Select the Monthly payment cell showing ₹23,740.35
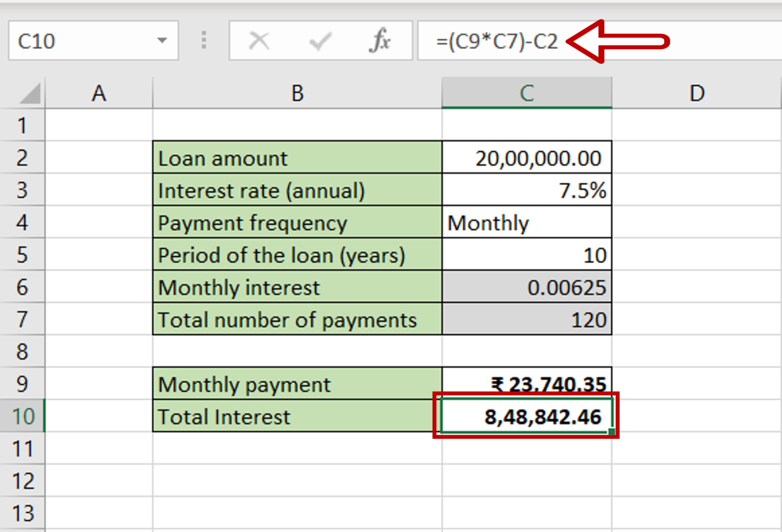Screen dimensions: 782x532 (526, 384)
